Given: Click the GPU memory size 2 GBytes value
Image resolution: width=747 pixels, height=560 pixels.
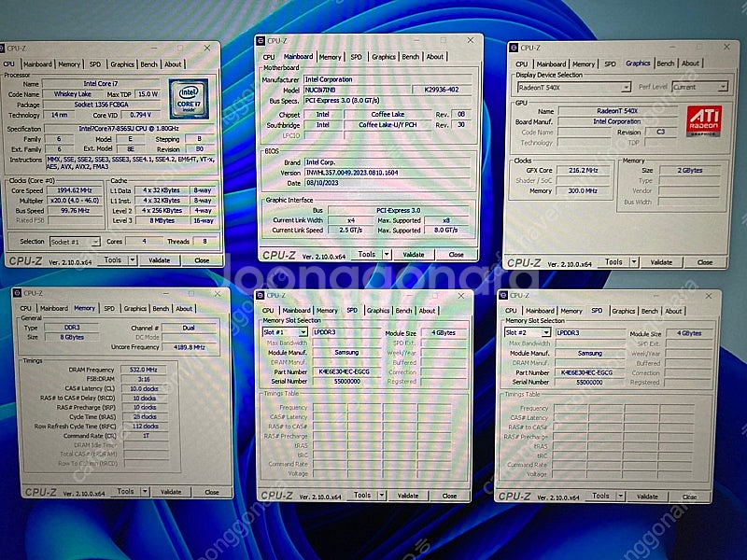Looking at the screenshot, I should point(690,171).
